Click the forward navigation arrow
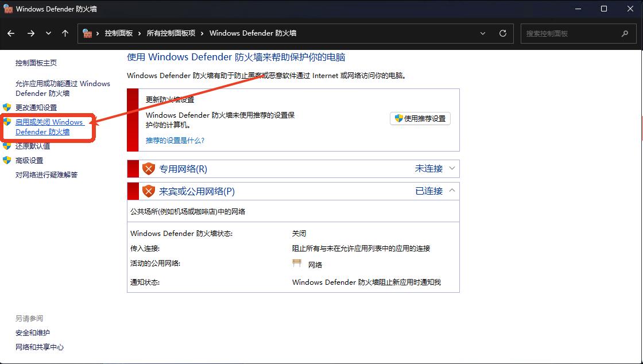This screenshot has height=364, width=643. click(x=31, y=33)
